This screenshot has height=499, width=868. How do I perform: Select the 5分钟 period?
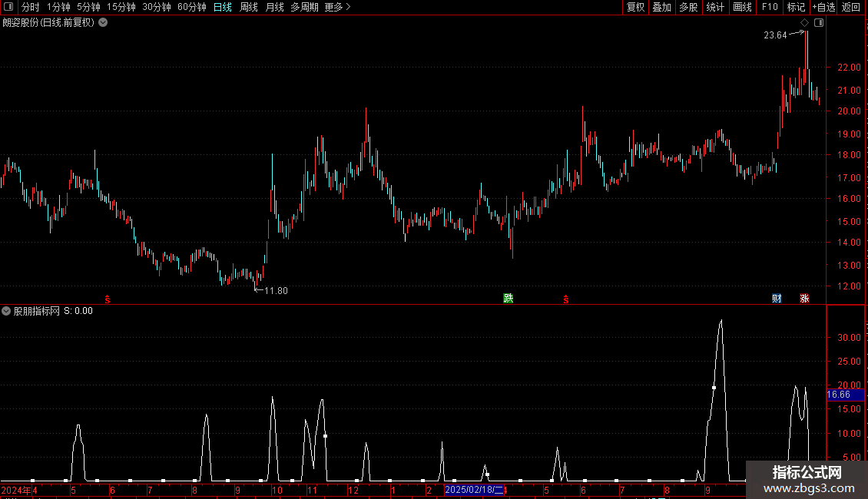(x=88, y=7)
